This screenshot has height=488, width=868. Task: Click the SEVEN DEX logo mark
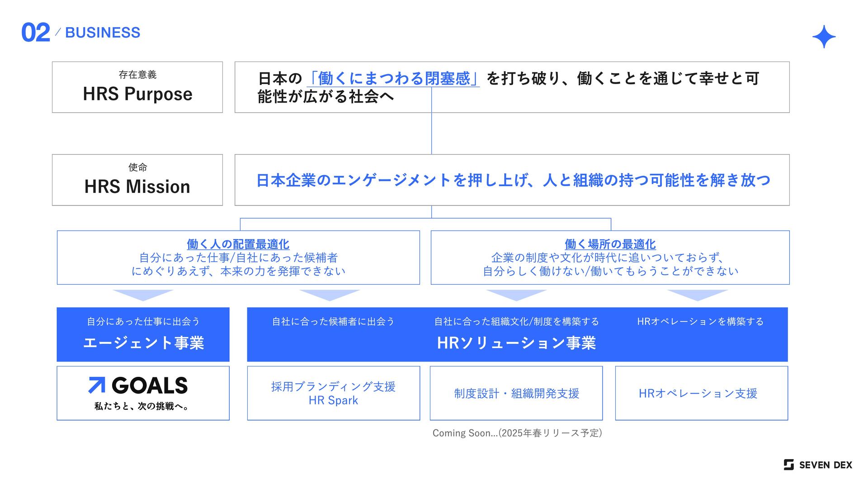click(788, 465)
